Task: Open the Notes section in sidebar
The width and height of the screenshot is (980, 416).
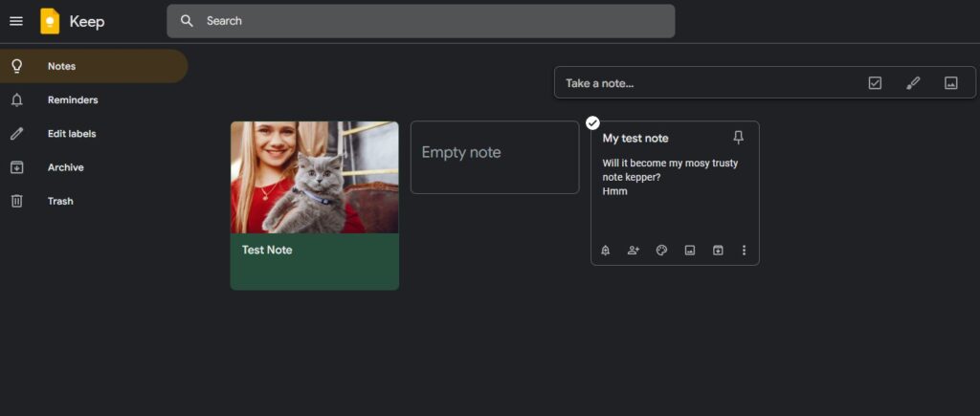Action: 94,66
